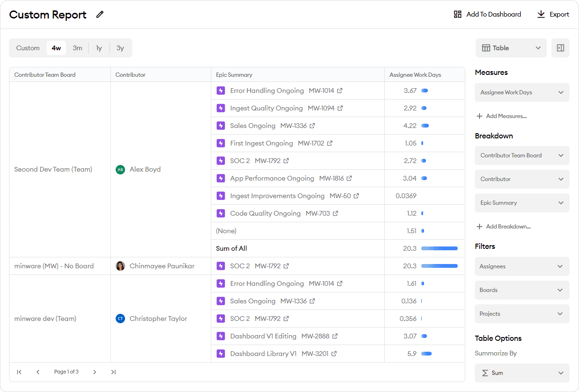This screenshot has width=579, height=392.
Task: Click the epic icon beside First Ingest Ongoing
Action: click(220, 143)
